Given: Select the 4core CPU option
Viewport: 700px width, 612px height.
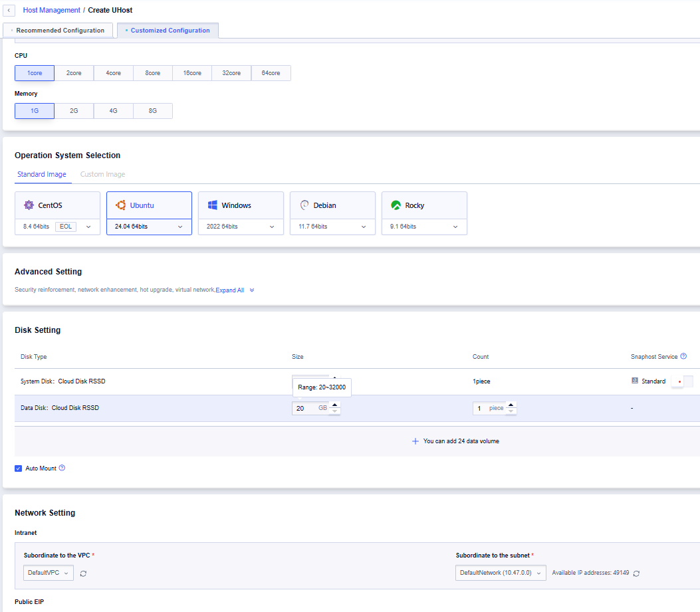Looking at the screenshot, I should tap(114, 73).
